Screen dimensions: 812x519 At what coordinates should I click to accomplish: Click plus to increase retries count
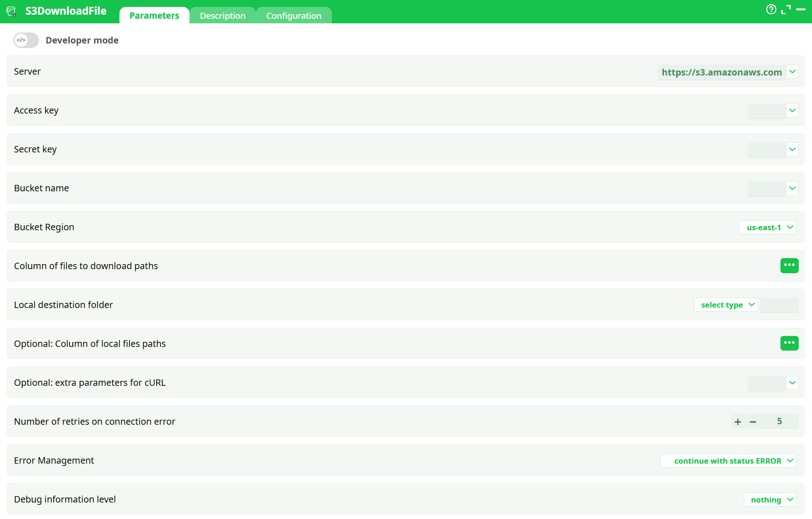tap(737, 422)
